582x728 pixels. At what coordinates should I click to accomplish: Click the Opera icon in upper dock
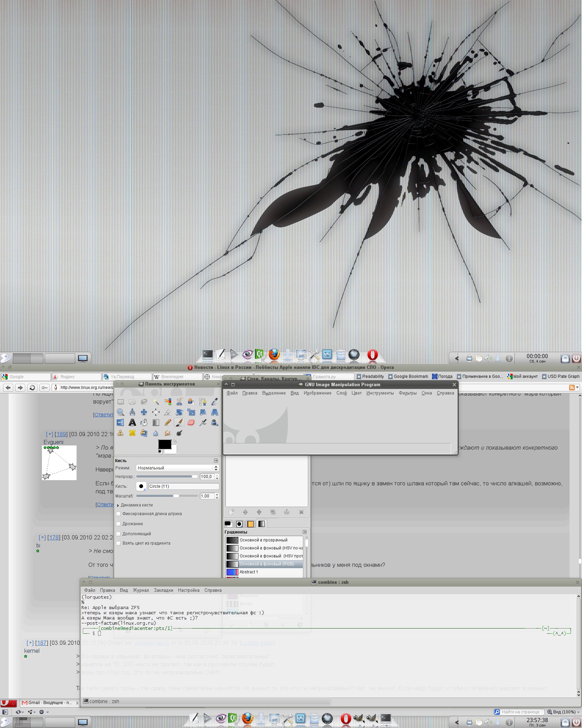coord(372,354)
